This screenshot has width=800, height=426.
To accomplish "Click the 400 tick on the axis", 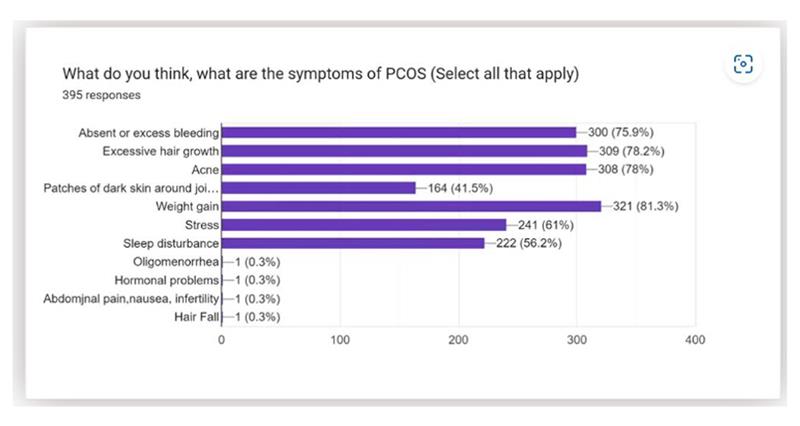I will tap(695, 340).
